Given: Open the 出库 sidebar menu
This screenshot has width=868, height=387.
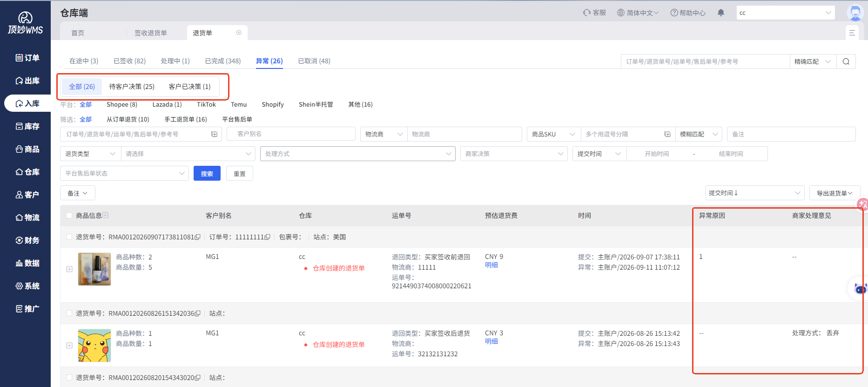Looking at the screenshot, I should (x=27, y=81).
